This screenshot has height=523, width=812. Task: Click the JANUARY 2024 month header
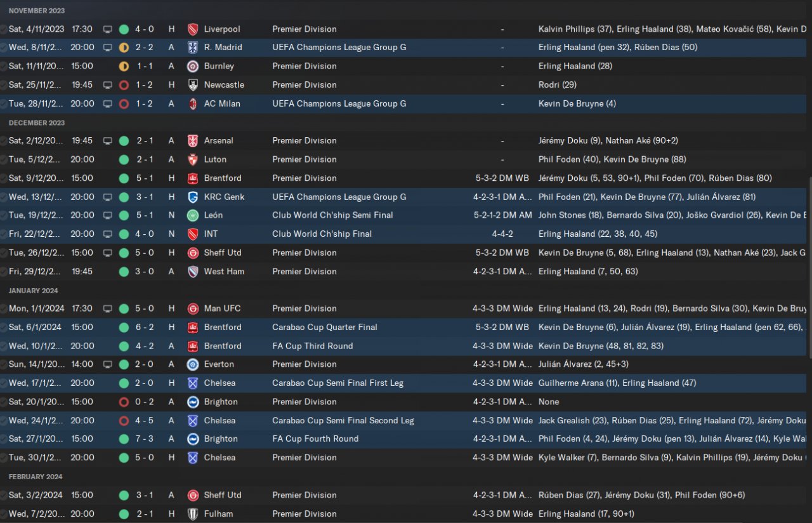(34, 291)
